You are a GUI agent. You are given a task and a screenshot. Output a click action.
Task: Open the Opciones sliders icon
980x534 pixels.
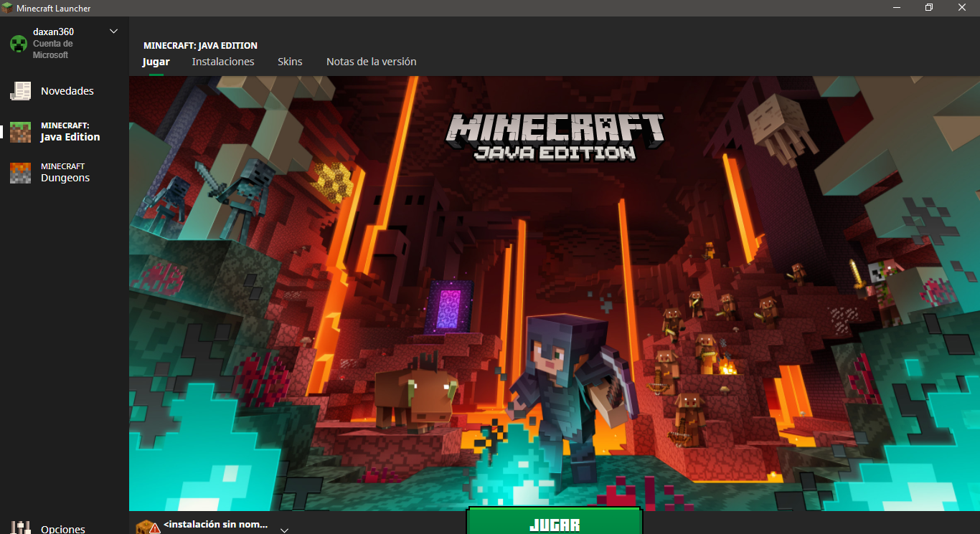point(20,528)
